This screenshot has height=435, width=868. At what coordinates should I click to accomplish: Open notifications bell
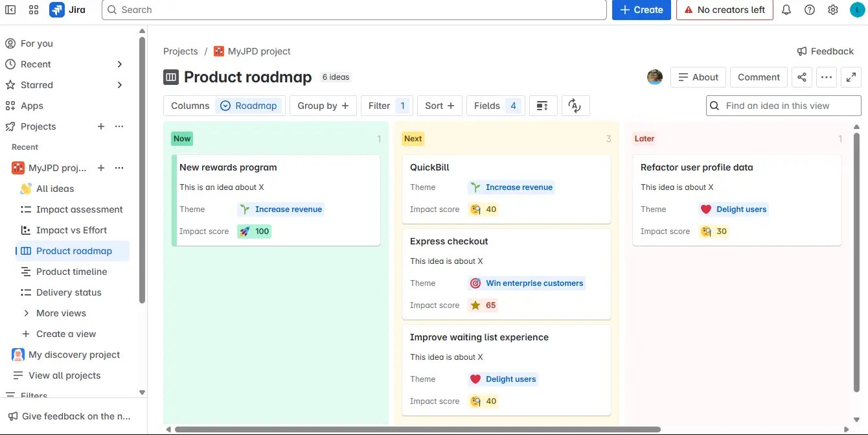[x=786, y=10]
